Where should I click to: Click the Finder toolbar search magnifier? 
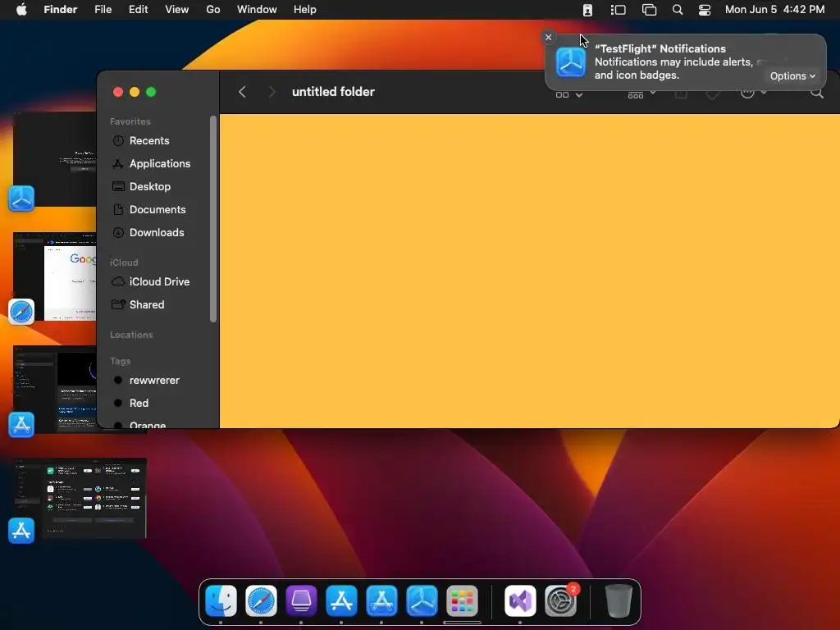tap(816, 94)
